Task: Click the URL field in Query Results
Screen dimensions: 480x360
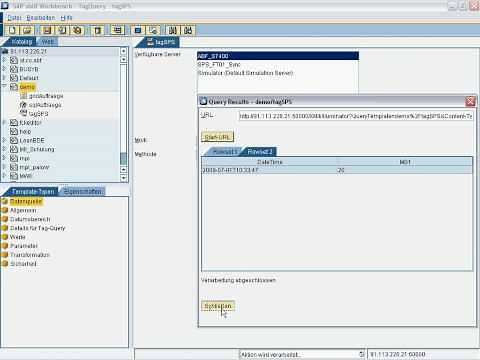Action: click(356, 116)
